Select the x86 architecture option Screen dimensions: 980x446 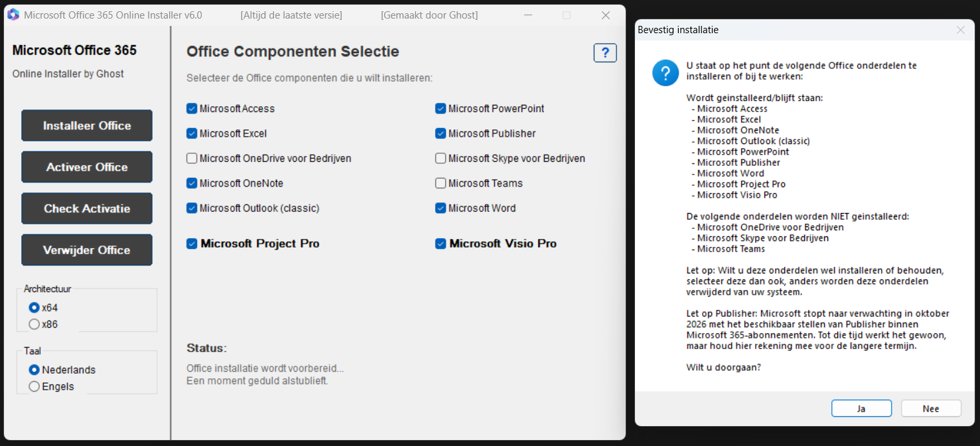[35, 325]
